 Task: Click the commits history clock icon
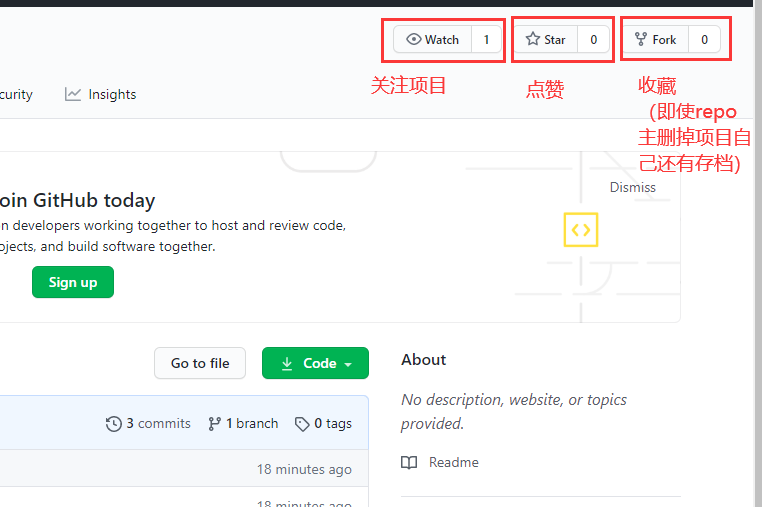click(x=114, y=424)
